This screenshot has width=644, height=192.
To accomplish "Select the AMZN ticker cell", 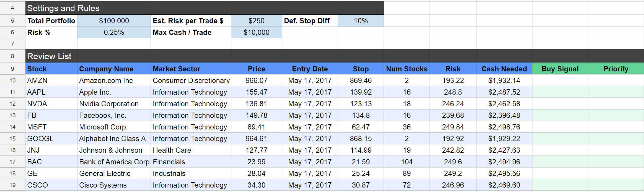I will 51,81.
